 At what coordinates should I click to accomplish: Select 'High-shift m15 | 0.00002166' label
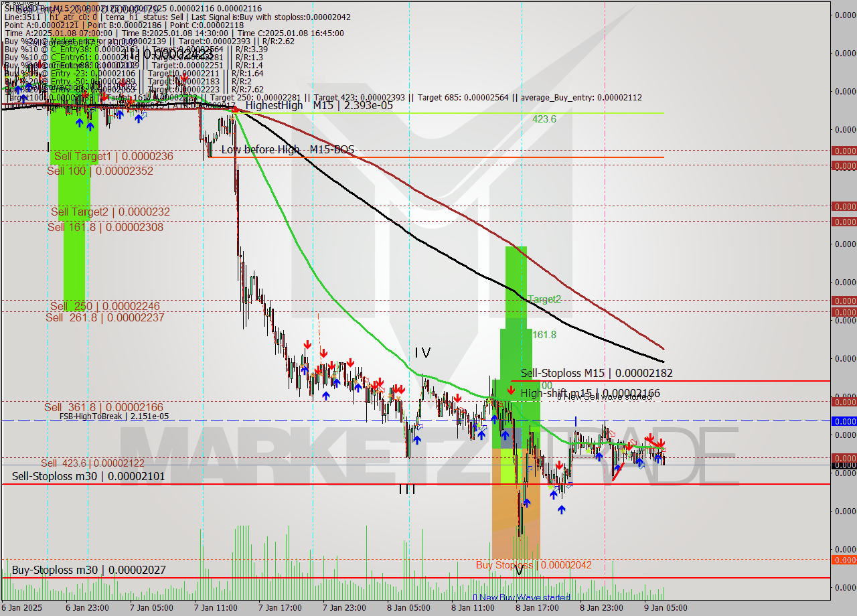[590, 393]
